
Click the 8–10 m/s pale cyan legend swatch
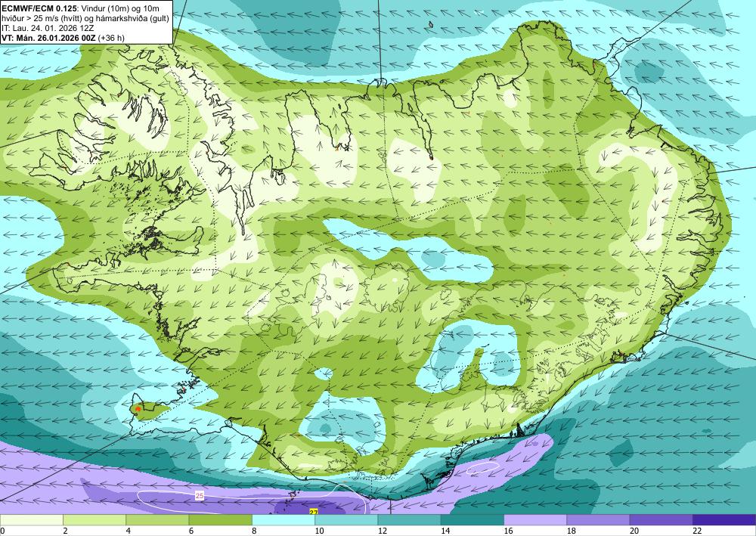[x=283, y=520]
